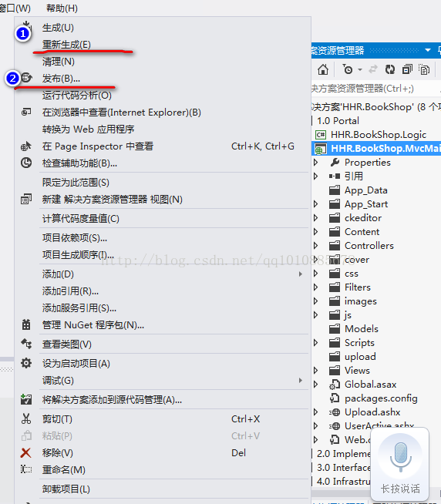
Task: Open the Solution Explorer panel dropdown arrow
Action: coord(427,50)
